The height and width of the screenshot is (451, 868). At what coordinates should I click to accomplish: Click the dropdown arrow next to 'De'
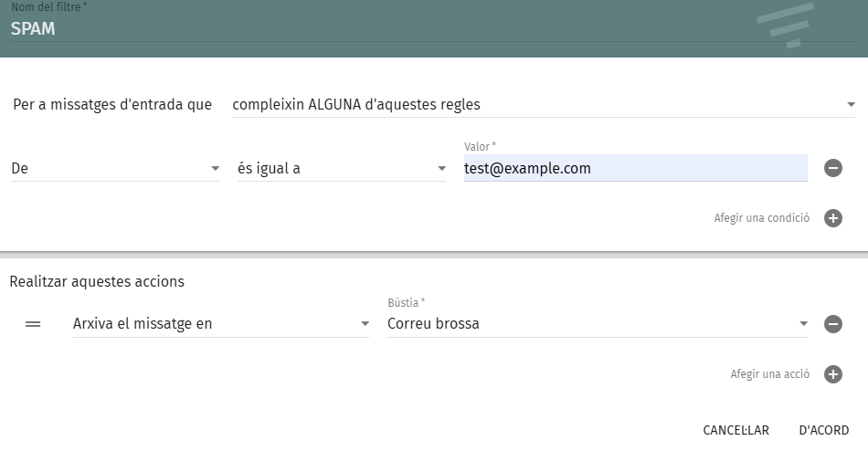pyautogui.click(x=216, y=169)
